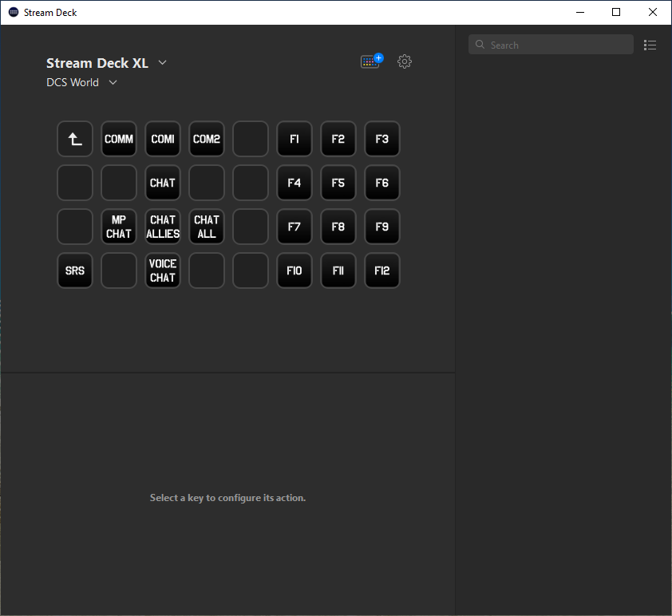This screenshot has height=616, width=672.
Task: Maximize the Stream Deck window
Action: tap(616, 12)
